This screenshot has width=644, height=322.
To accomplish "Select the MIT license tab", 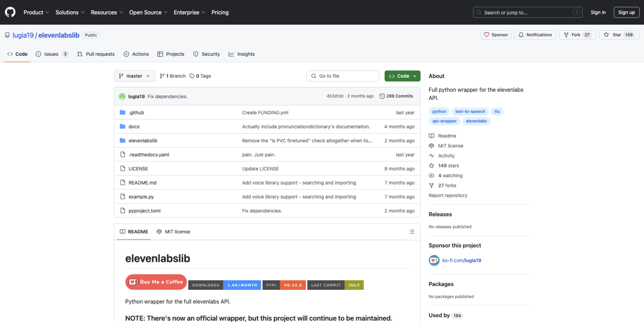I will [x=173, y=232].
